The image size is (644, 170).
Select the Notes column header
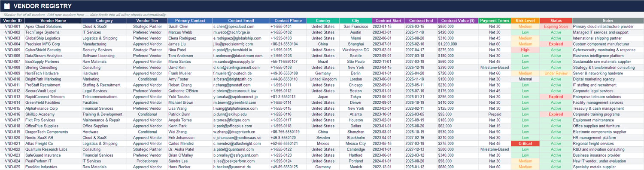pyautogui.click(x=608, y=20)
